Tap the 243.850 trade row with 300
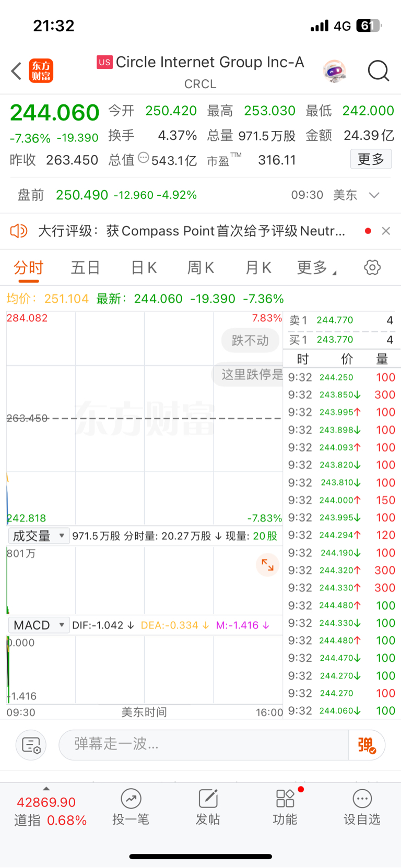This screenshot has width=401, height=868. click(x=341, y=395)
